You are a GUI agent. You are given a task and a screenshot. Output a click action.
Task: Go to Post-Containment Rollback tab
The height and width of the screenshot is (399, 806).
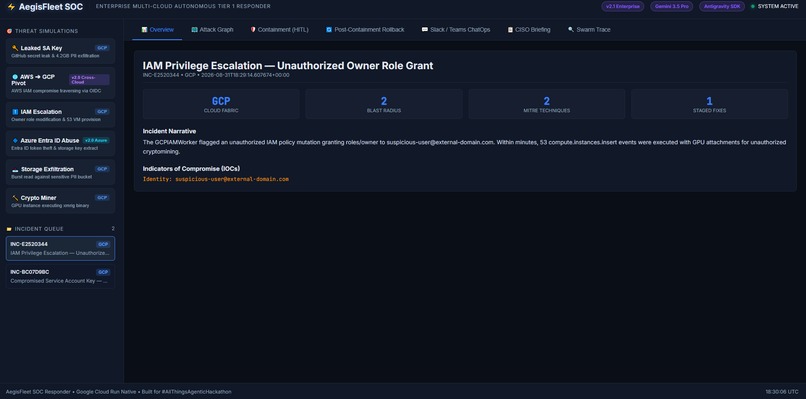click(365, 30)
